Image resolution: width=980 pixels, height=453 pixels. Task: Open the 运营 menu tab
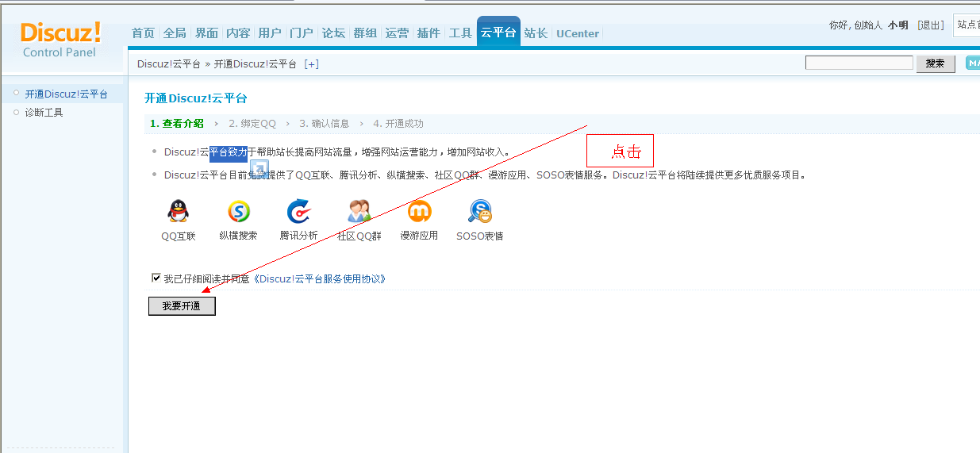coord(397,33)
